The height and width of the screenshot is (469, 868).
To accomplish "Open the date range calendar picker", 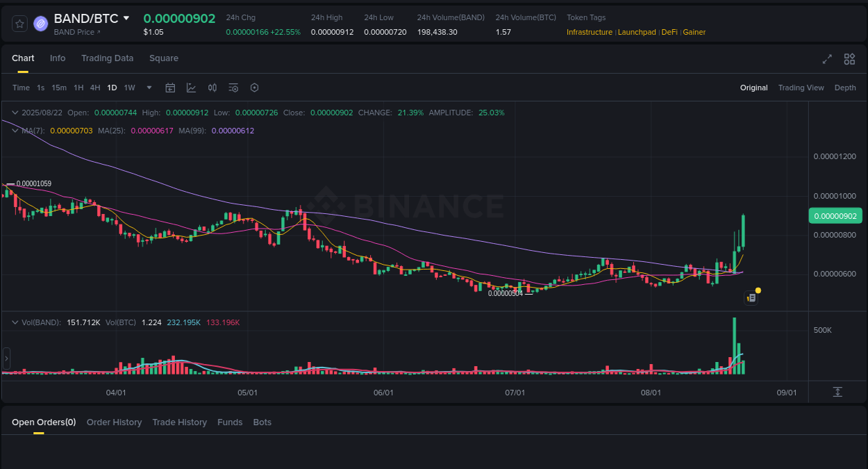I will click(x=170, y=88).
